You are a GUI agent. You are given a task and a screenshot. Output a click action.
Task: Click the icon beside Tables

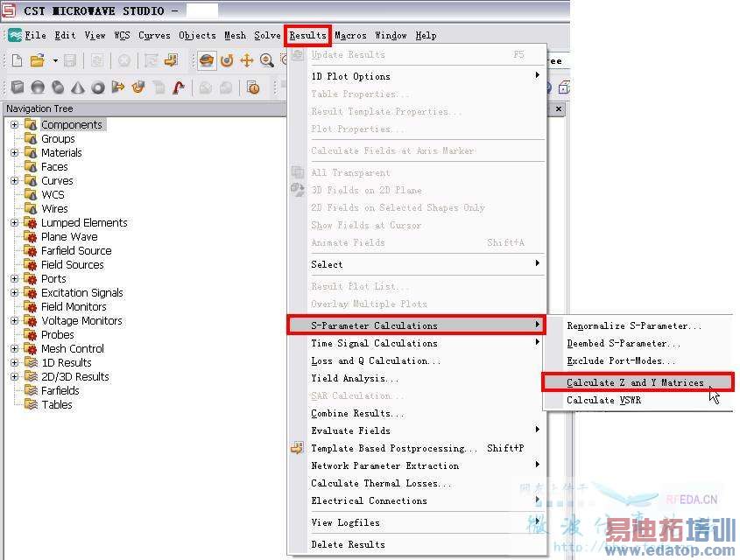(31, 404)
